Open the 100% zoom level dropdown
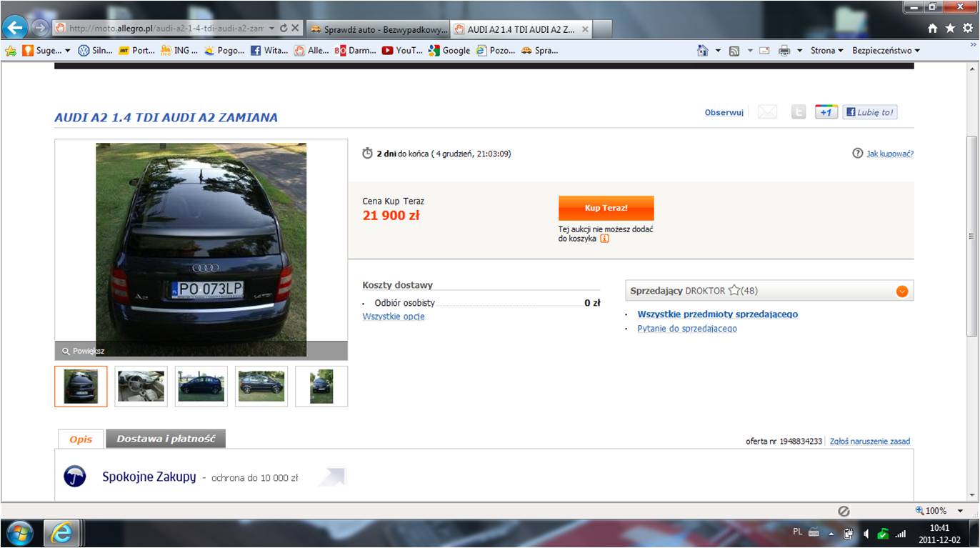 point(960,511)
